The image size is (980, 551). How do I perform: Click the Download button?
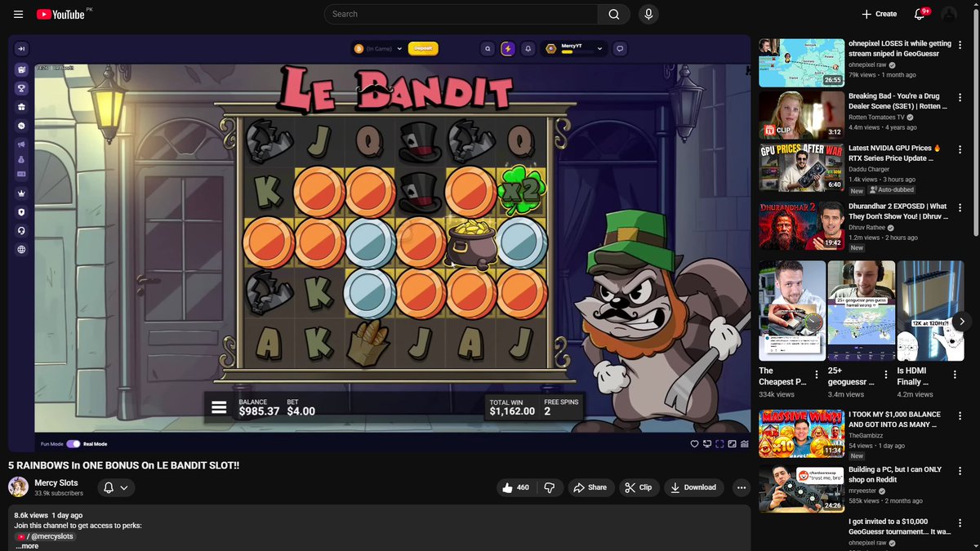pyautogui.click(x=693, y=487)
